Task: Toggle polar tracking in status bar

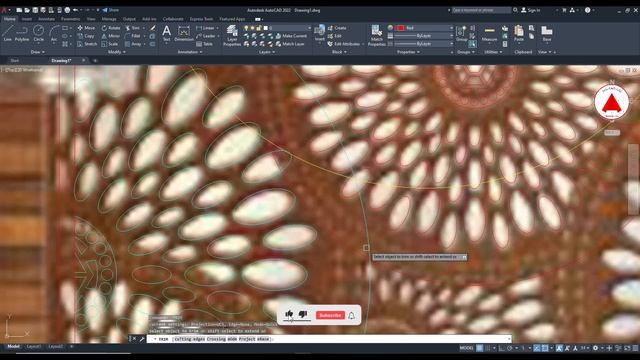Action: click(x=510, y=348)
